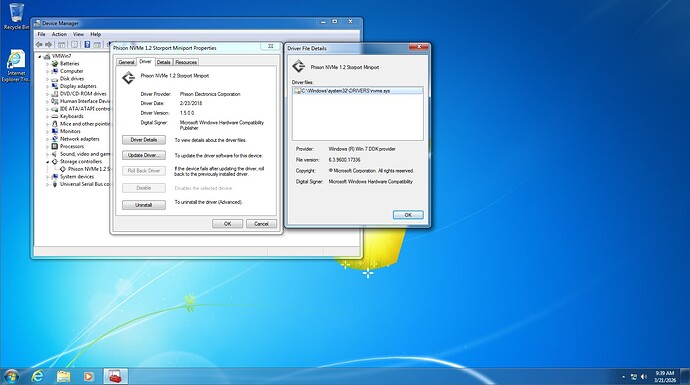Launch Internet Explorer from the taskbar

[x=38, y=376]
